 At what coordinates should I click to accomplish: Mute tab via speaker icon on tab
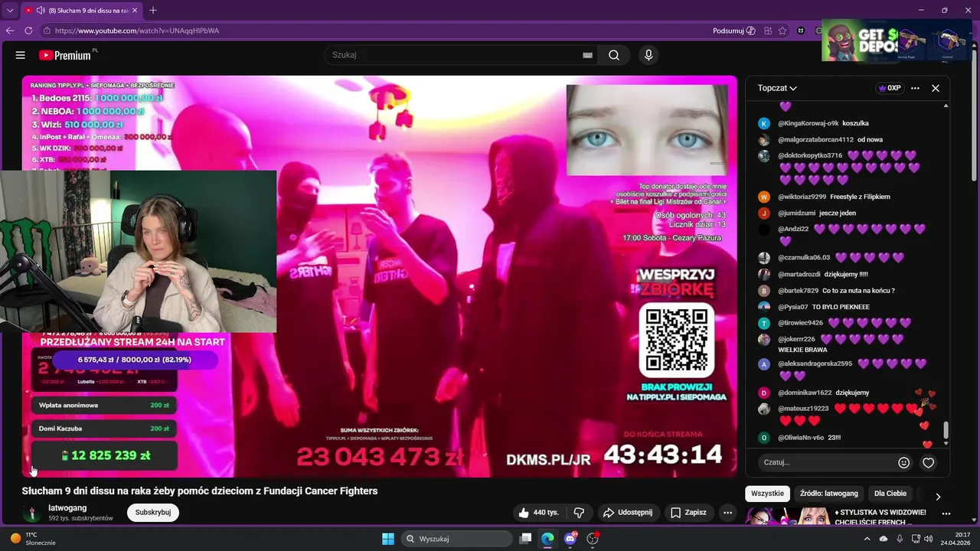pos(40,10)
